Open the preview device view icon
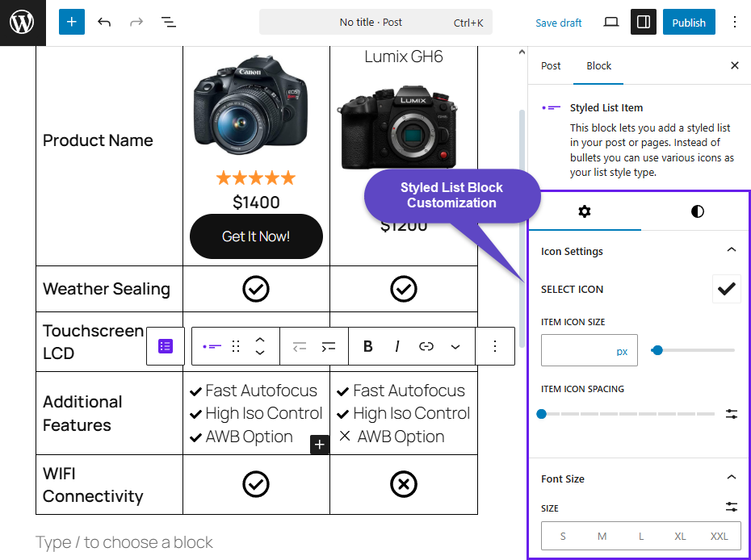The image size is (751, 560). click(610, 22)
